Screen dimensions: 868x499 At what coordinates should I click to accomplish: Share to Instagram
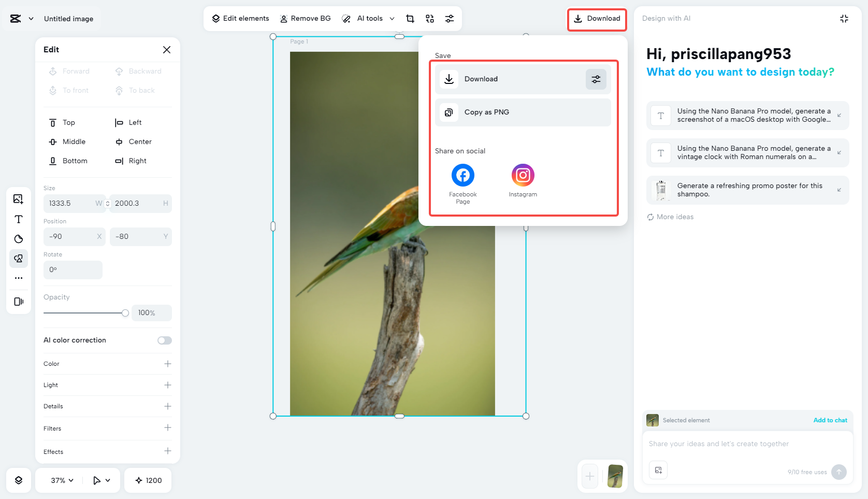pos(523,181)
